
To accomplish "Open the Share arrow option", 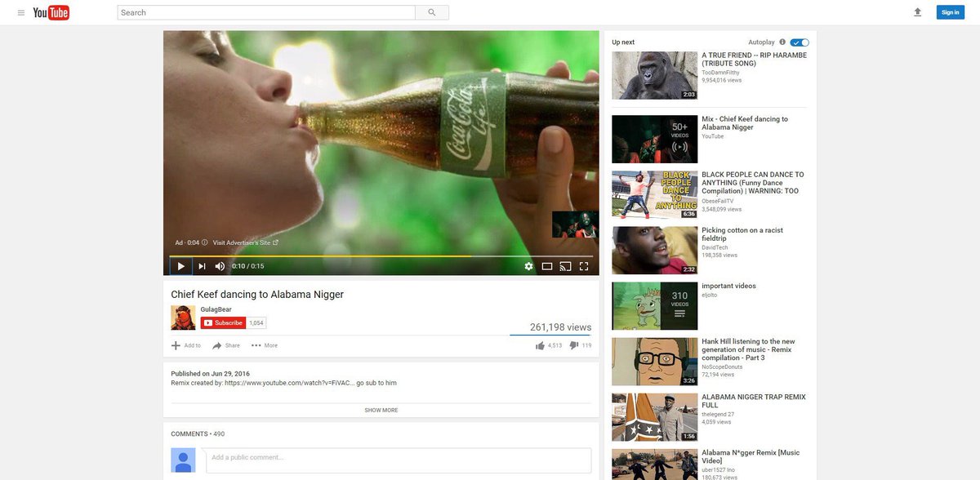I will tap(217, 345).
